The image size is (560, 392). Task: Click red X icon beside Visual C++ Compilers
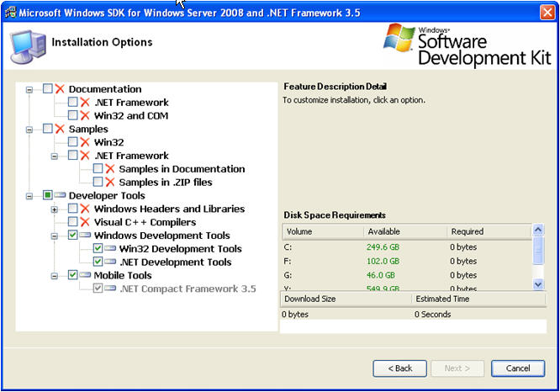coord(85,222)
